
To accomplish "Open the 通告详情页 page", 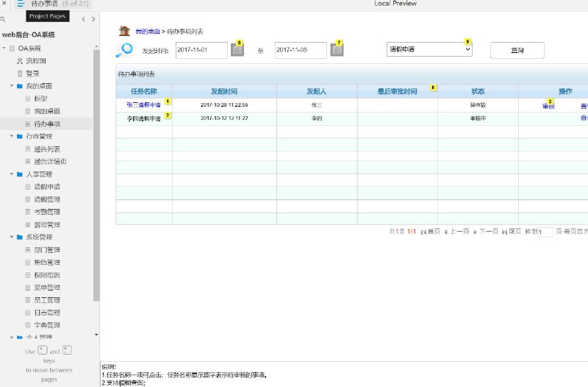I will [x=50, y=162].
